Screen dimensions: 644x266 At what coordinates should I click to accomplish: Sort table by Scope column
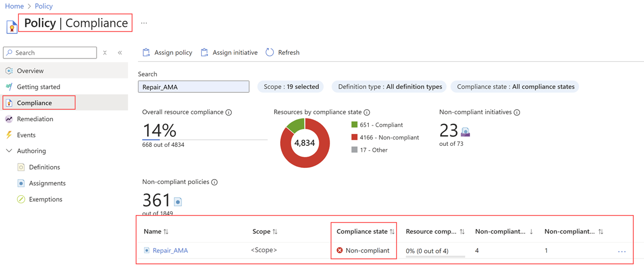[265, 232]
